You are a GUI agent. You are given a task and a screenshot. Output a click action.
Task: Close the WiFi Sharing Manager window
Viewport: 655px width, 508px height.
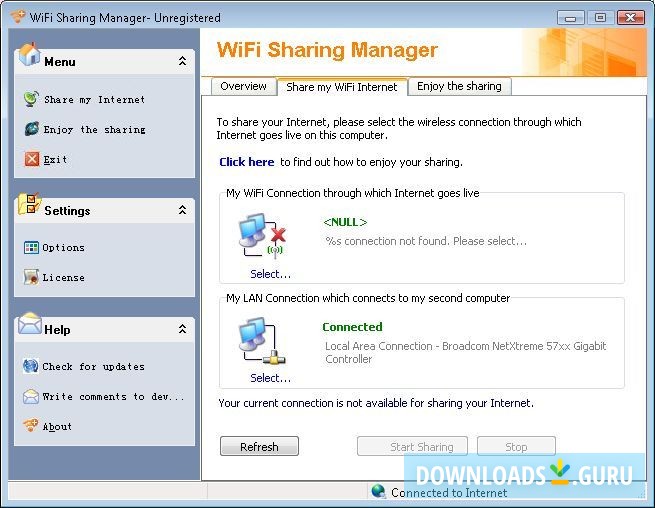click(x=630, y=18)
